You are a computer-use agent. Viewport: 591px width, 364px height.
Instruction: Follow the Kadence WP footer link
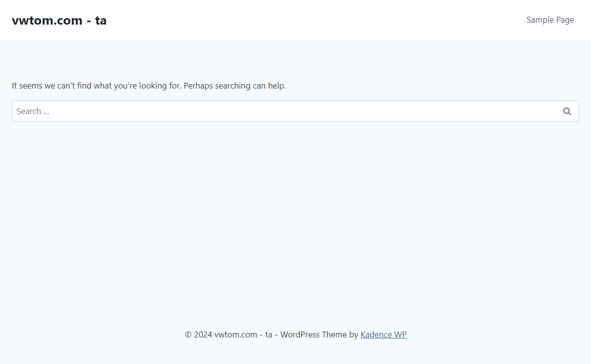(x=384, y=334)
